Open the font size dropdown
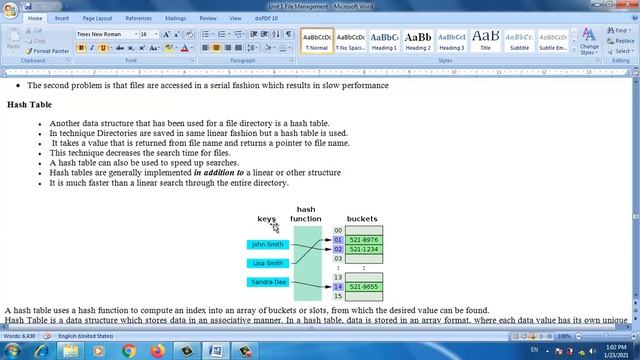 click(x=156, y=34)
